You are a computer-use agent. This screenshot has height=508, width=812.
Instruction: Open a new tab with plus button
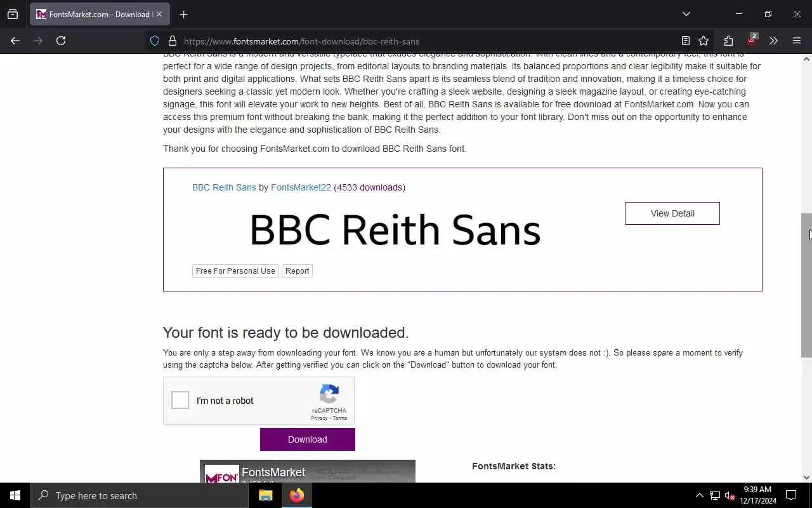coord(183,14)
